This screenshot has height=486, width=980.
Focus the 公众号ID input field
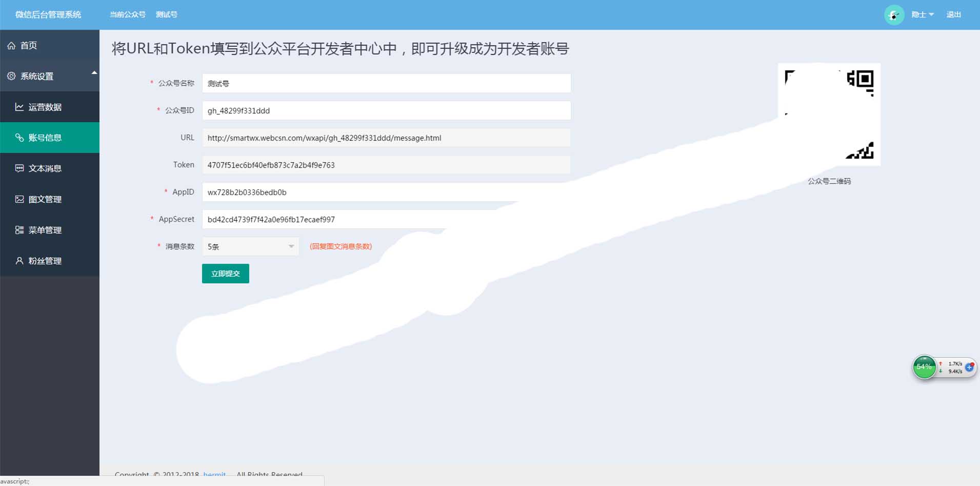pos(386,110)
